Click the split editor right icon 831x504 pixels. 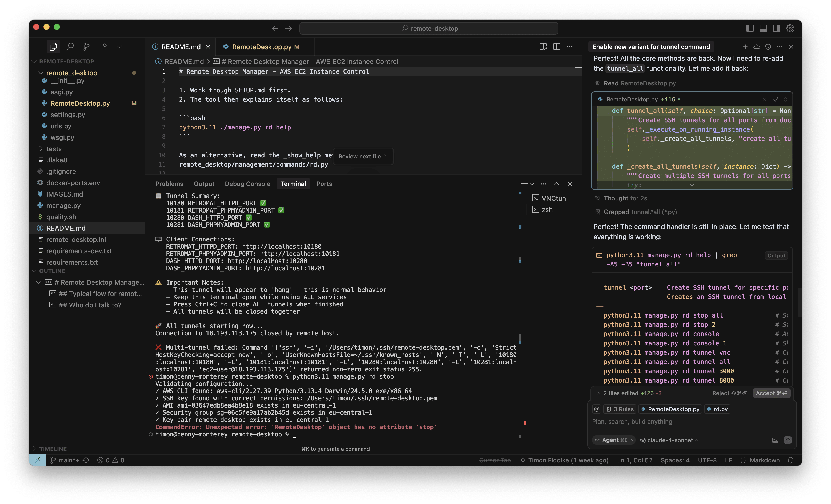(556, 46)
